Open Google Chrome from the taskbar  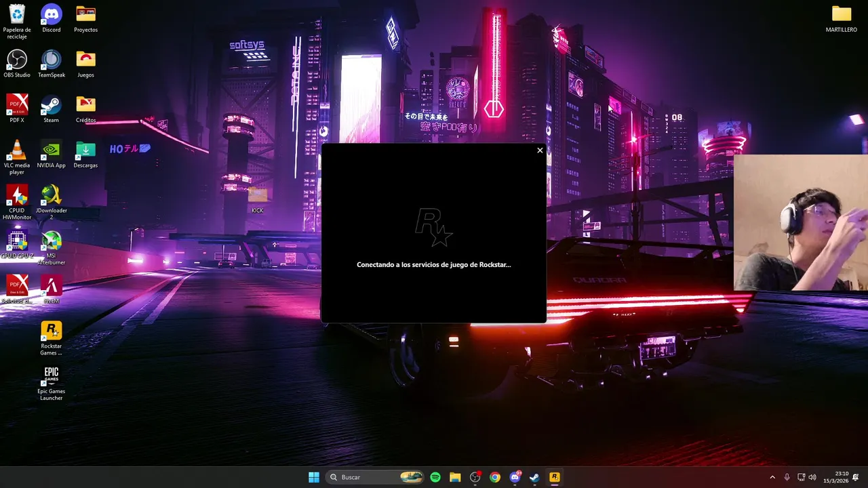point(495,477)
